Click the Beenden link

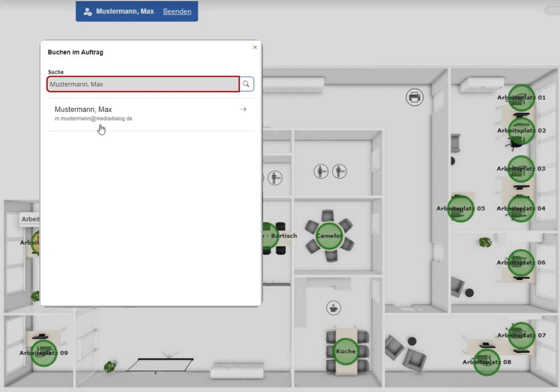point(177,11)
